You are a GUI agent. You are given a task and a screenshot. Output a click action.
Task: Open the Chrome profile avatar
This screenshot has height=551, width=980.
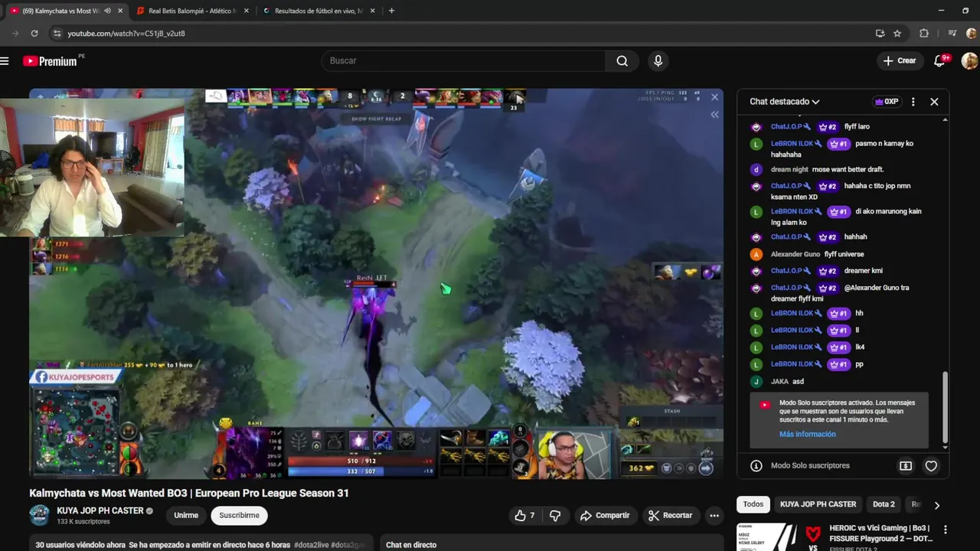pos(972,33)
